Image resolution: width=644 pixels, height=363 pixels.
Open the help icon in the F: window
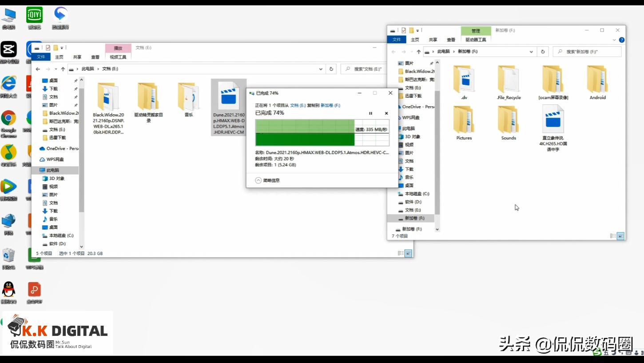pos(622,40)
